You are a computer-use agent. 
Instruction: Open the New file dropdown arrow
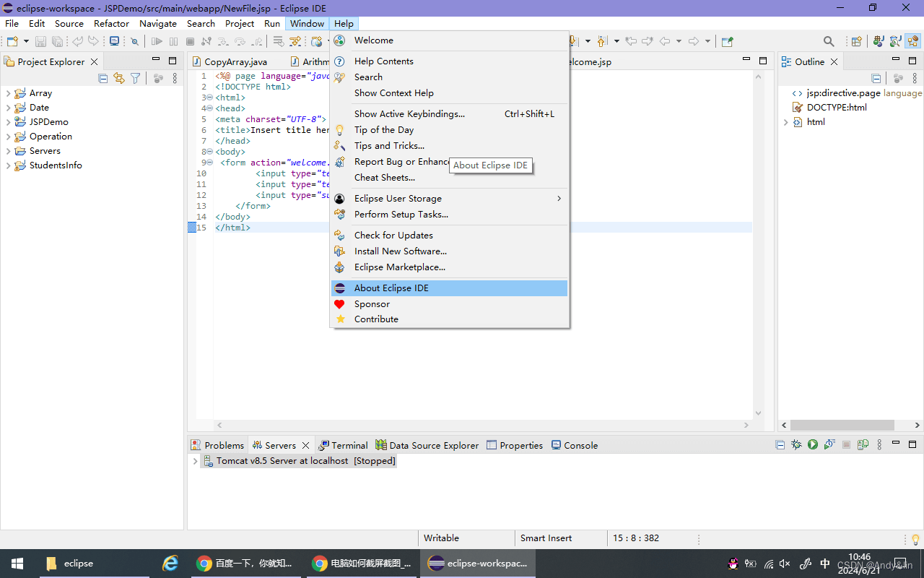(26, 42)
